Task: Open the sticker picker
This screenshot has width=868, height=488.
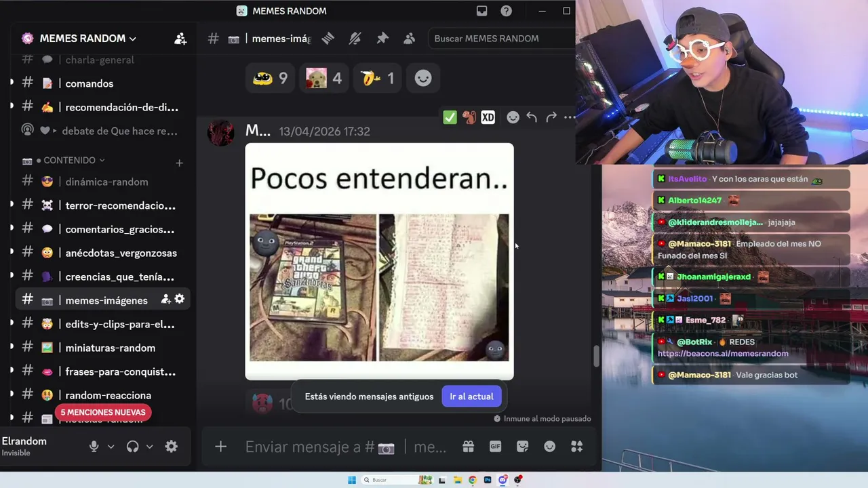Action: (522, 447)
